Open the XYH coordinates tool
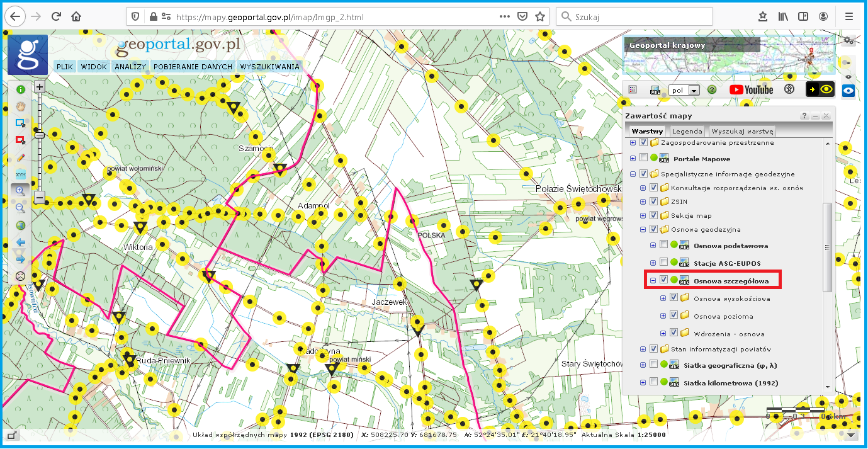The width and height of the screenshot is (868, 449). click(x=20, y=174)
